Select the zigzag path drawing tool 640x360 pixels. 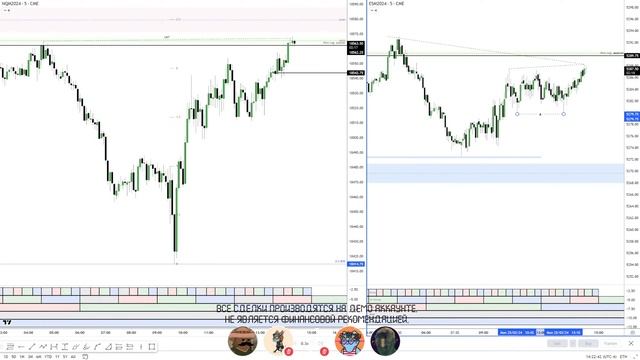(43, 347)
